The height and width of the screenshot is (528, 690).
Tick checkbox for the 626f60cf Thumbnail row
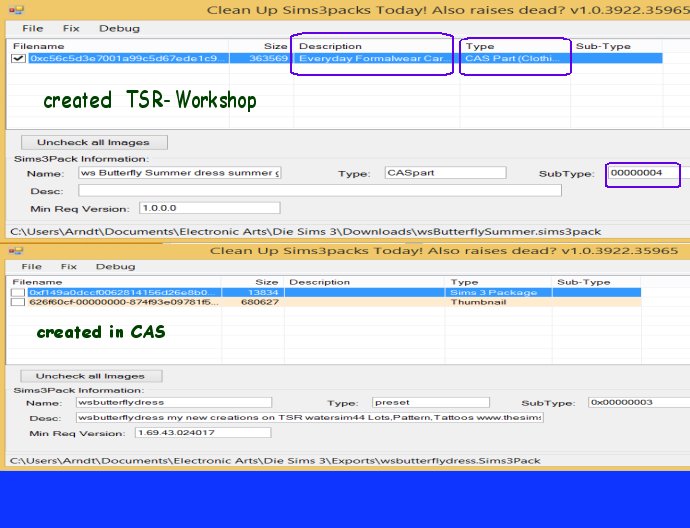click(x=17, y=302)
